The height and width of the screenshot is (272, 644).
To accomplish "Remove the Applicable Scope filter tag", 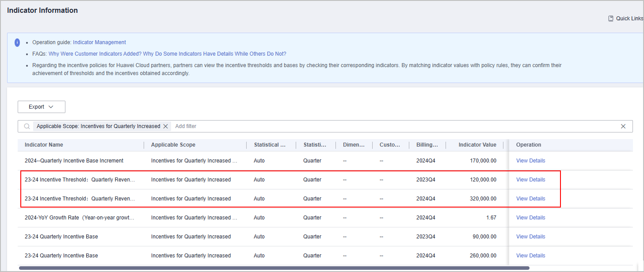I will (x=166, y=126).
